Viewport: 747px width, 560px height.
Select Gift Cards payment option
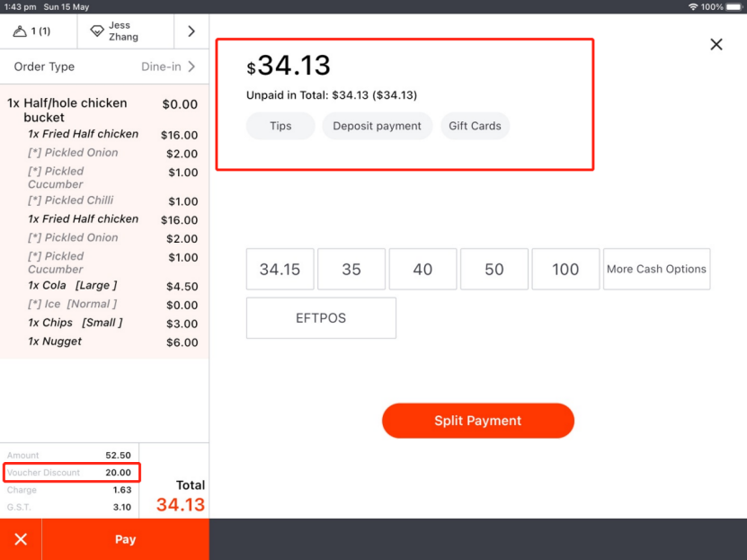point(475,126)
